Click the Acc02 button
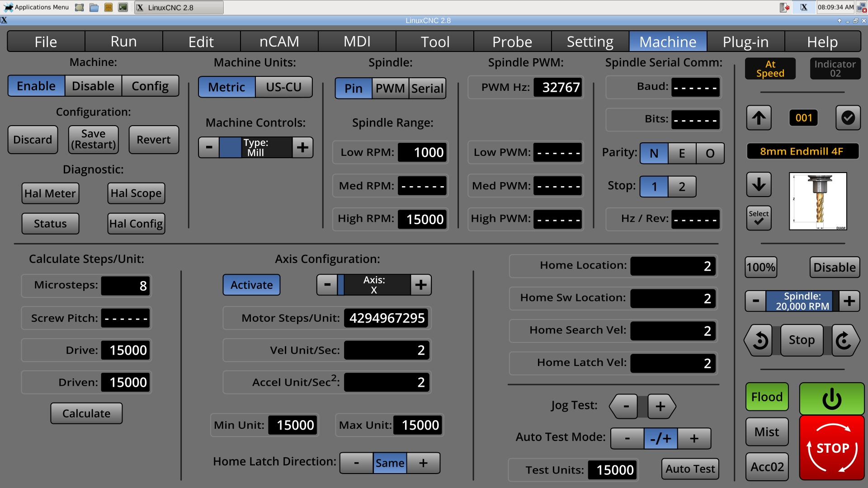 (x=767, y=467)
